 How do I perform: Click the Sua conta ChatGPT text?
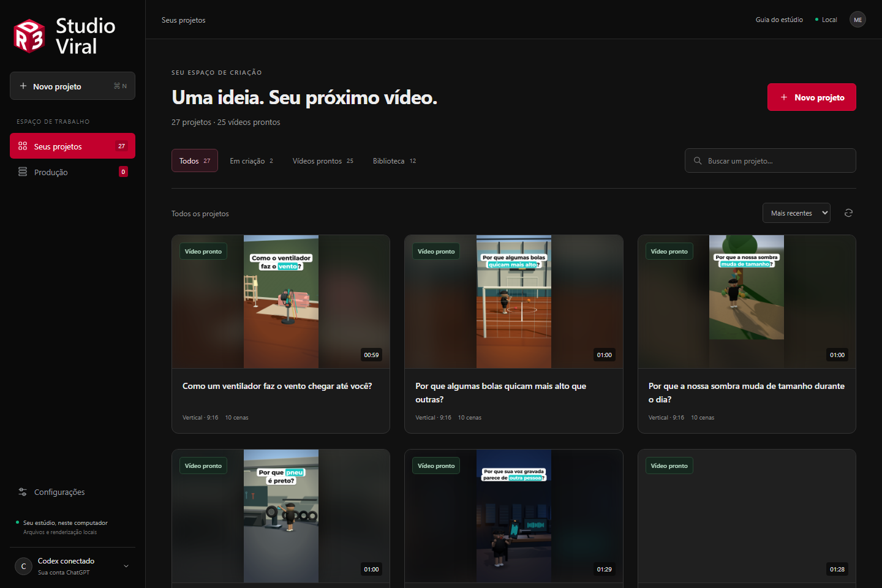[64, 573]
